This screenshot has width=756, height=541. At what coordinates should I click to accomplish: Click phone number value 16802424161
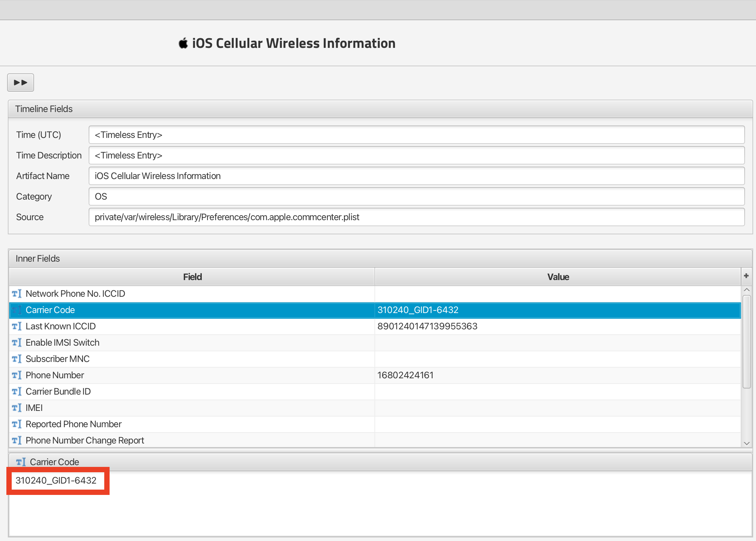[405, 375]
